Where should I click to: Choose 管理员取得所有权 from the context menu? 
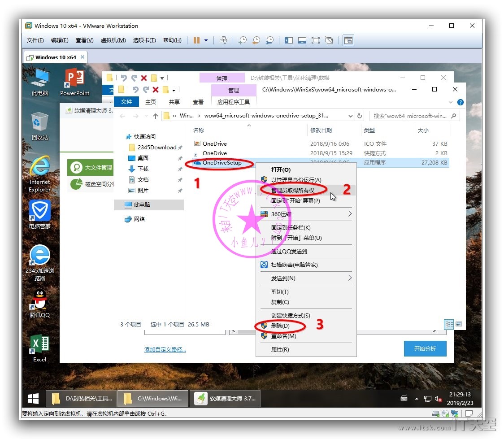[x=306, y=190]
